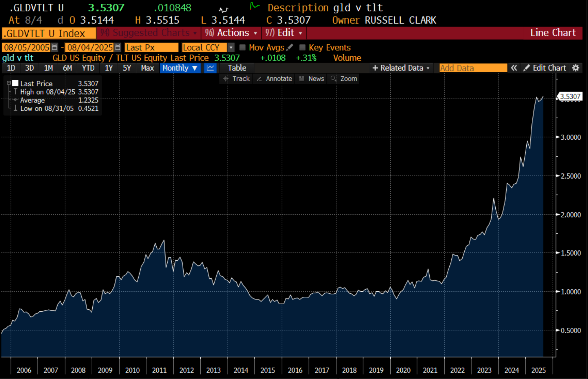Switch to the Table view

pyautogui.click(x=237, y=68)
